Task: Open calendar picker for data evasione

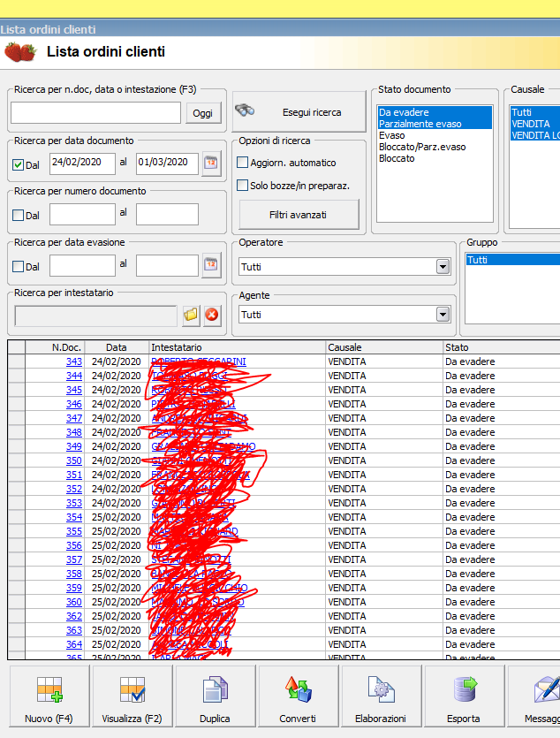Action: tap(211, 265)
